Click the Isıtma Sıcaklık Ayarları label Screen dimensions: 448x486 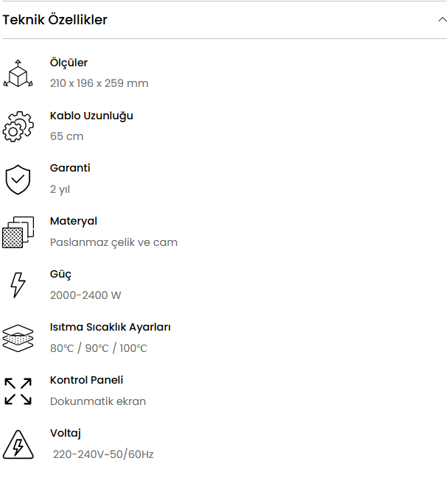coord(111,327)
